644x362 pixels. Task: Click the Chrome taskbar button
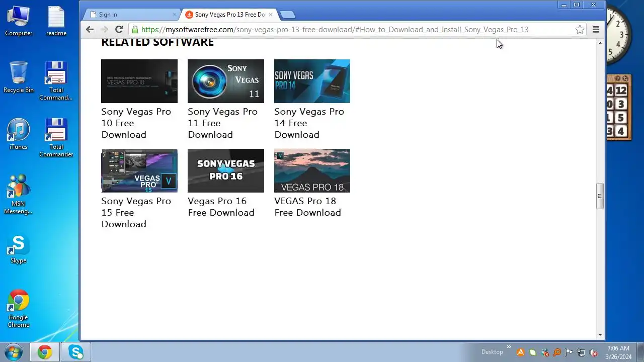tap(45, 352)
